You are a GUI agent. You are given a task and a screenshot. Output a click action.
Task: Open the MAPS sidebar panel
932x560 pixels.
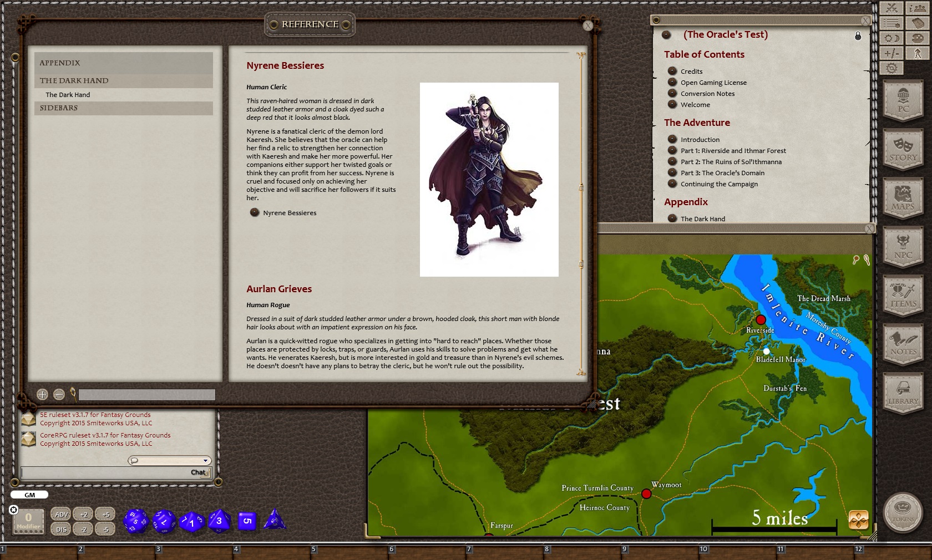tap(903, 198)
